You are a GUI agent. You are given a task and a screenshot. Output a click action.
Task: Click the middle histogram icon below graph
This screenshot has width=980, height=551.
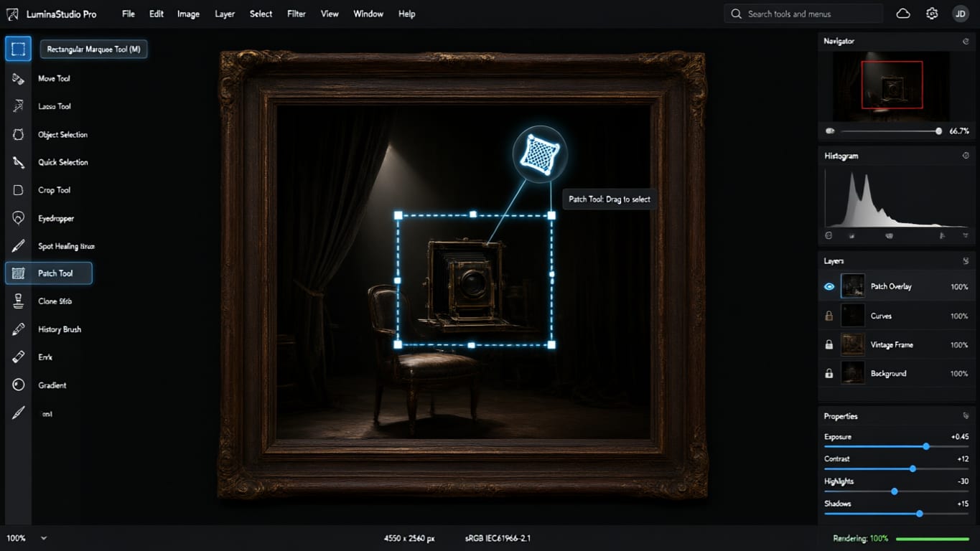pyautogui.click(x=889, y=235)
